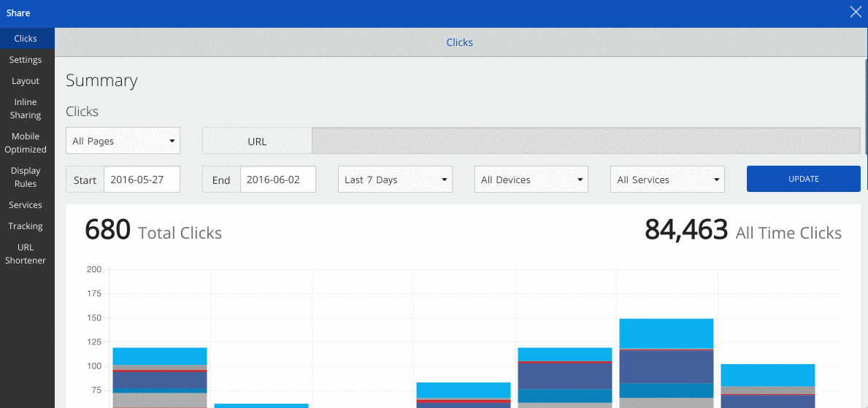Open the All Services dropdown

coord(667,180)
